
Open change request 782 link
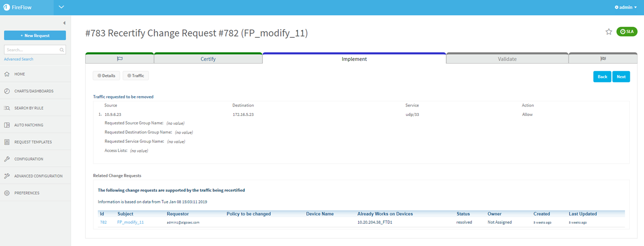[x=103, y=222]
